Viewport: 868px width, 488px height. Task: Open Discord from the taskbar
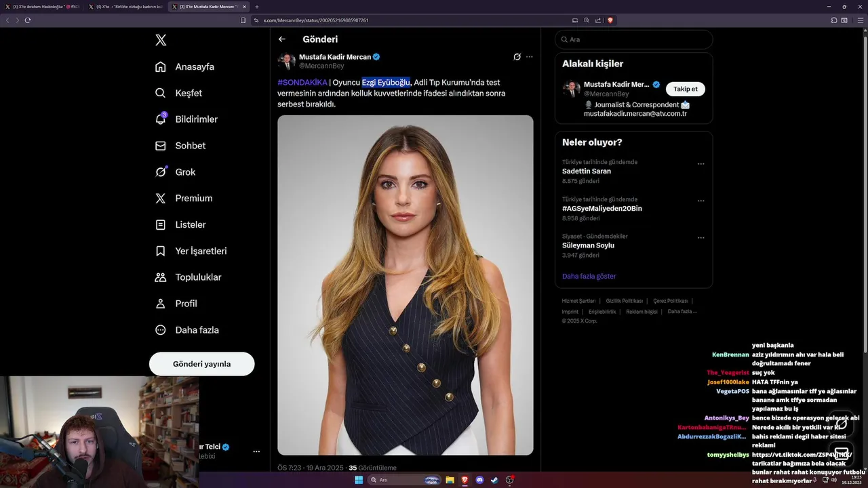pos(480,480)
